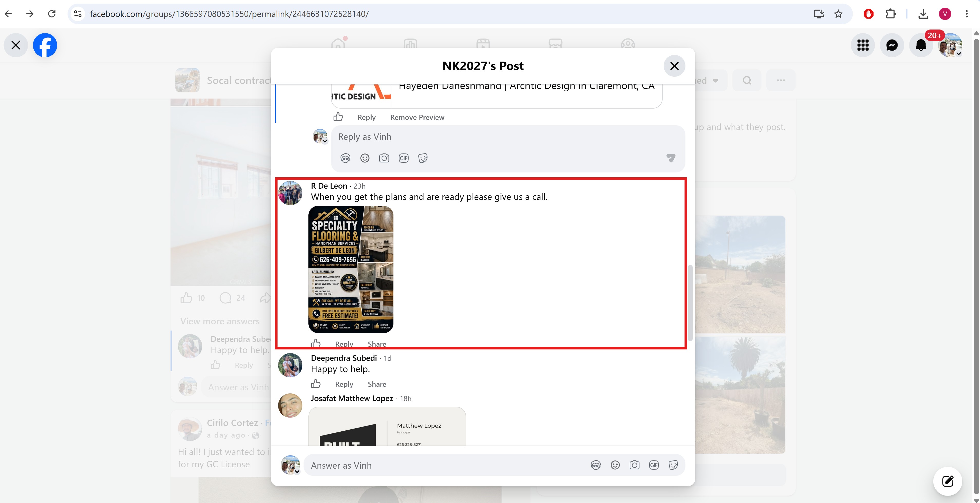This screenshot has width=980, height=503.
Task: Click R De Leon's profile picture
Action: [x=290, y=193]
